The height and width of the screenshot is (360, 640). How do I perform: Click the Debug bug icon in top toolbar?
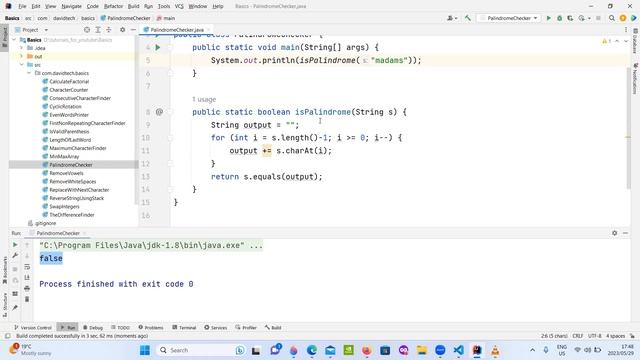(560, 18)
